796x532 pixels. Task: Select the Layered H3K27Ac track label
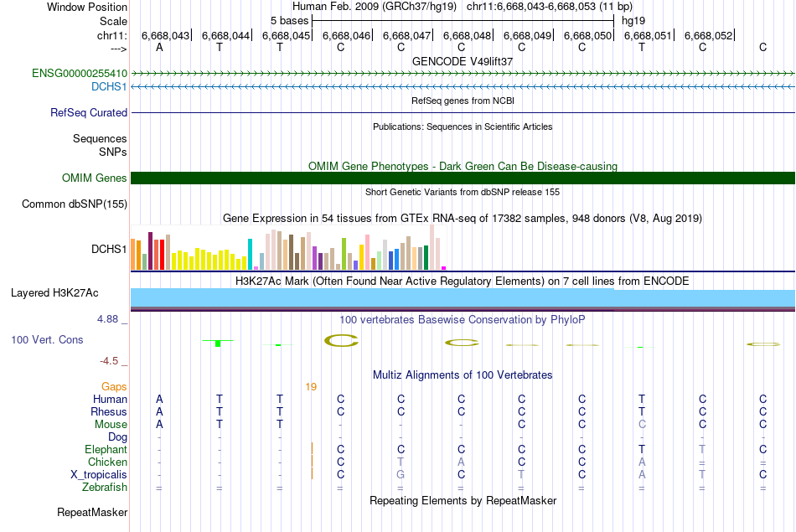[54, 293]
